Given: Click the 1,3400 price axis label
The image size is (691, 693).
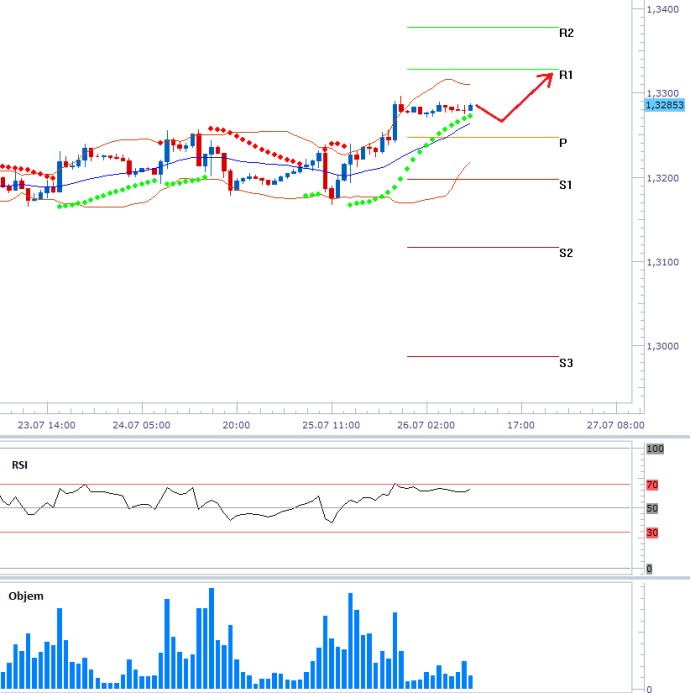Looking at the screenshot, I should tap(662, 9).
